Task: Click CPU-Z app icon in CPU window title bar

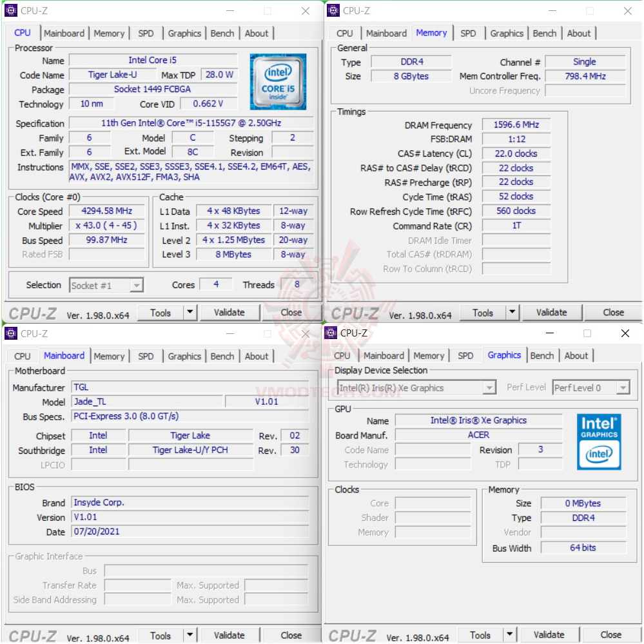Action: pos(11,10)
